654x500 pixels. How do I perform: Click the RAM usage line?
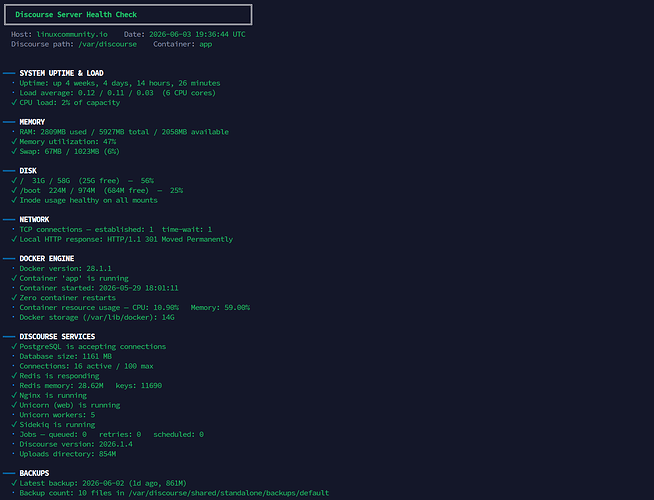coord(124,132)
